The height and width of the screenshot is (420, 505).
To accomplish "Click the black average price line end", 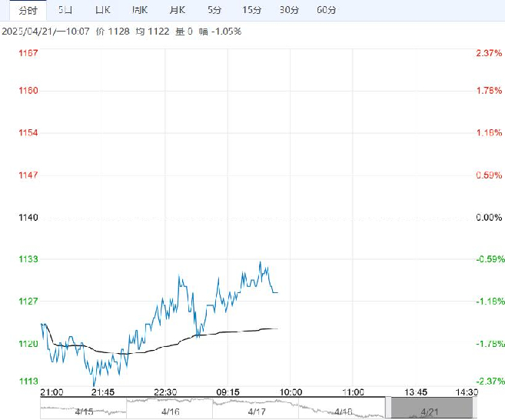I will [277, 328].
